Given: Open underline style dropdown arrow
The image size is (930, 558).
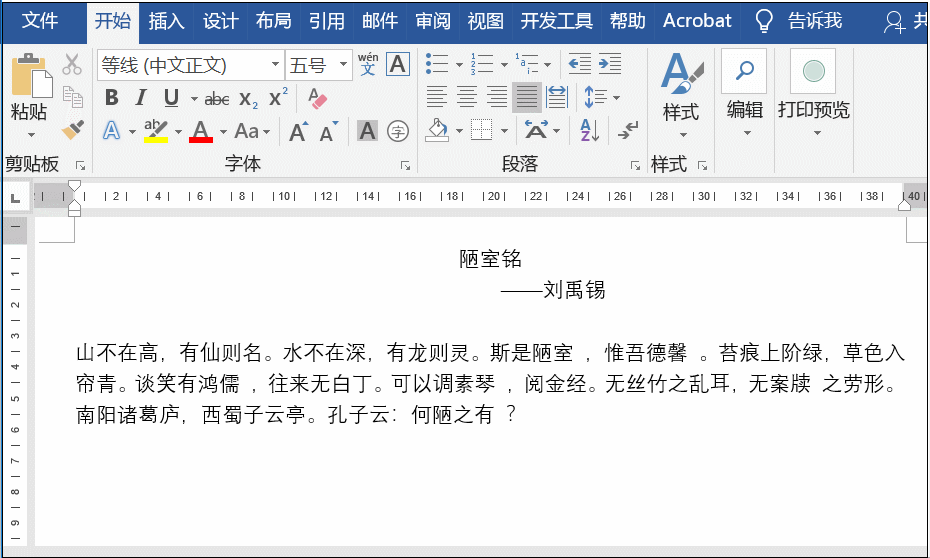Looking at the screenshot, I should [x=194, y=98].
